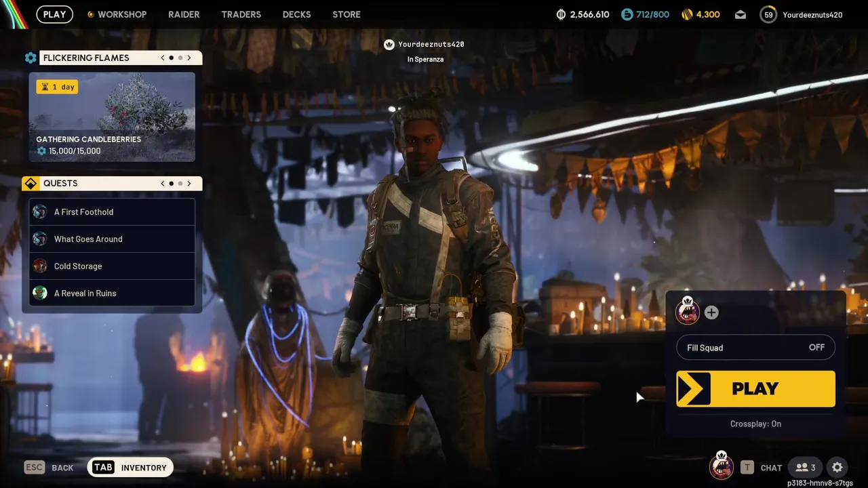Go to the Traders tab
Image resolution: width=868 pixels, height=488 pixels.
click(241, 14)
